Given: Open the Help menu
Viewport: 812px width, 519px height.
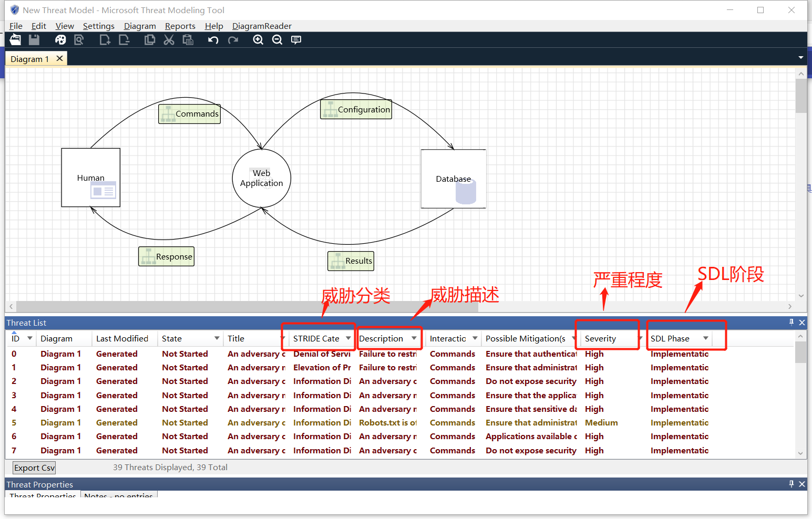Looking at the screenshot, I should 214,26.
